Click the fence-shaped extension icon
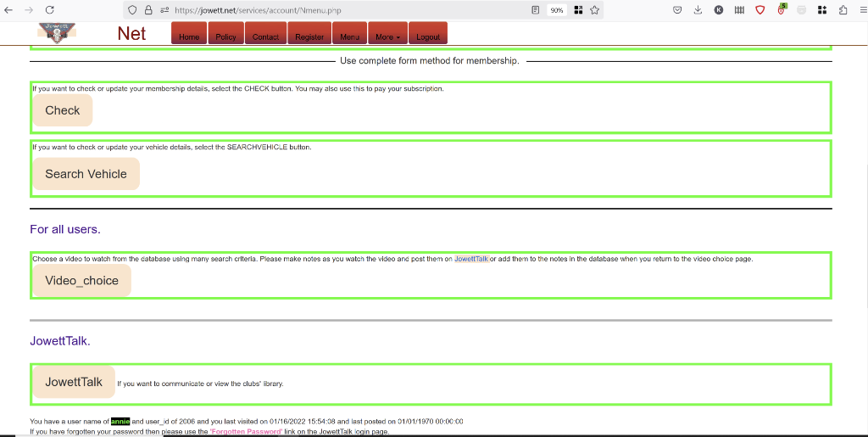 (739, 10)
